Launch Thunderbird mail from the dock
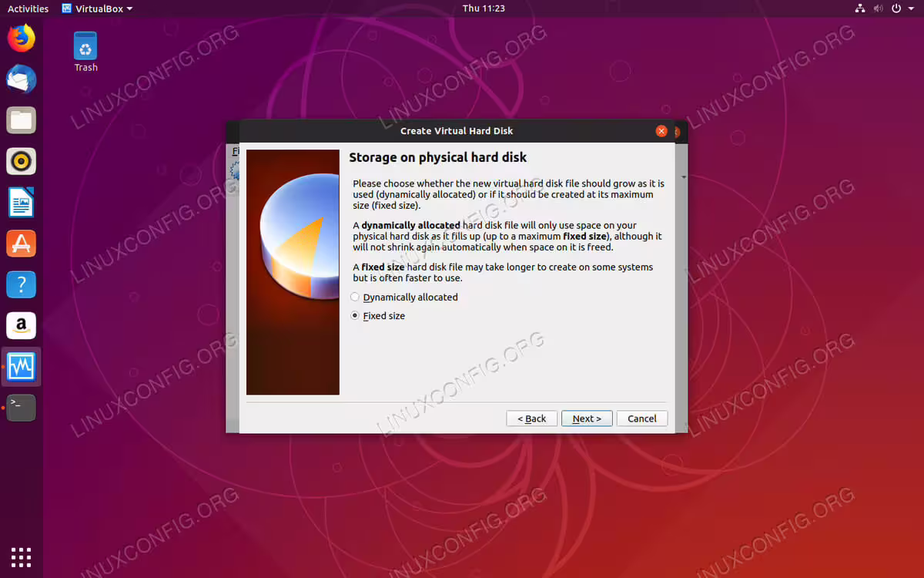 (21, 79)
